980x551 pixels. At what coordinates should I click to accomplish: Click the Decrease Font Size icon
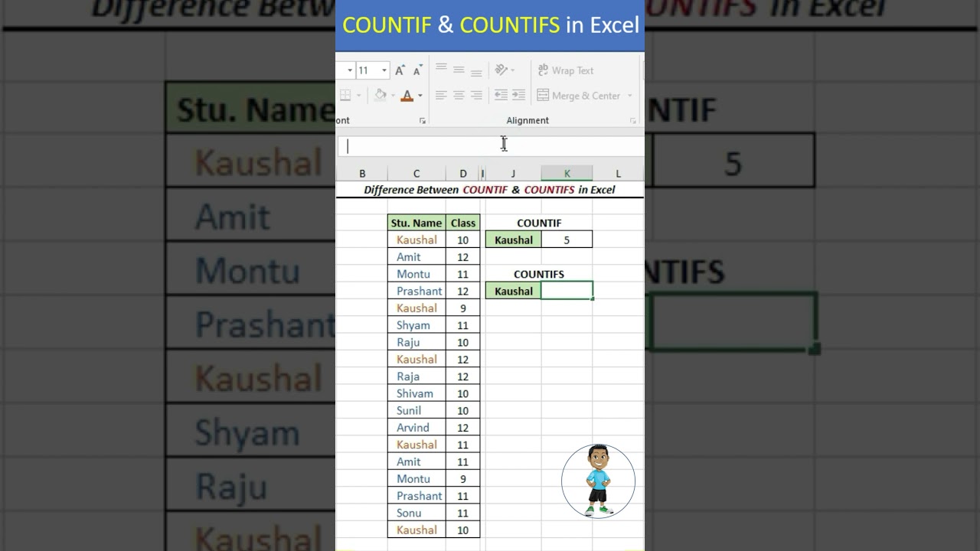coord(417,70)
